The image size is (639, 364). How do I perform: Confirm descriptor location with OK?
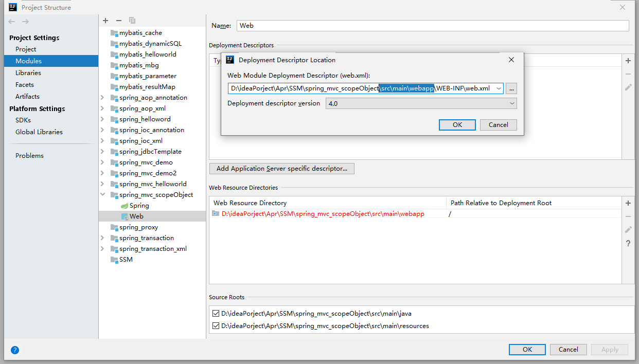(457, 125)
